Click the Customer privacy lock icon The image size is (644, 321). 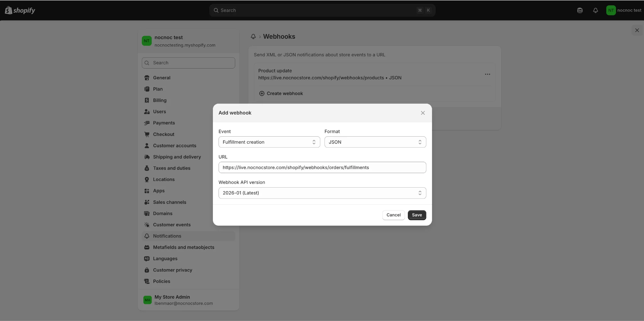[x=147, y=270]
